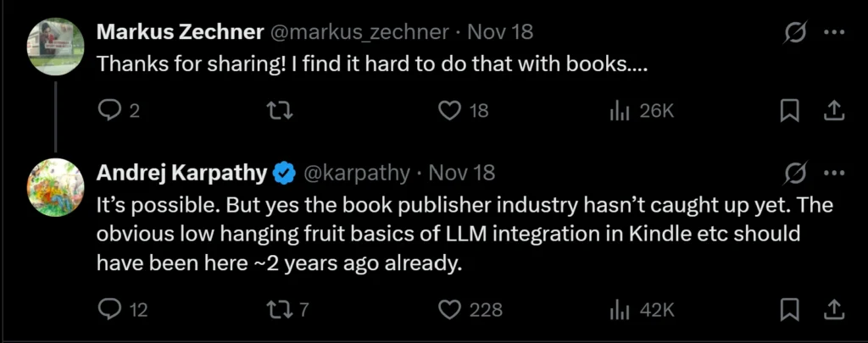Image resolution: width=868 pixels, height=343 pixels.
Task: Reply to Markus Zechner's tweet
Action: [x=111, y=110]
